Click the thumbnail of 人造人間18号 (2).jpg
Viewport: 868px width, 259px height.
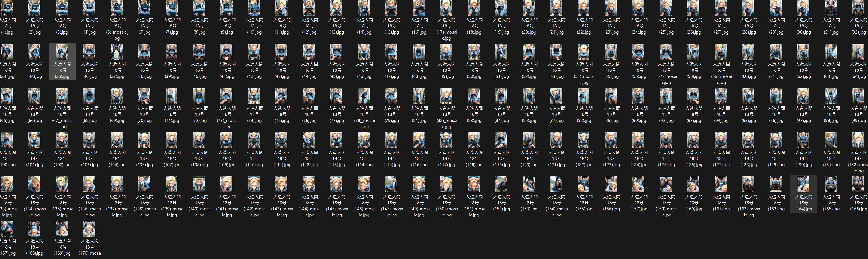click(34, 8)
